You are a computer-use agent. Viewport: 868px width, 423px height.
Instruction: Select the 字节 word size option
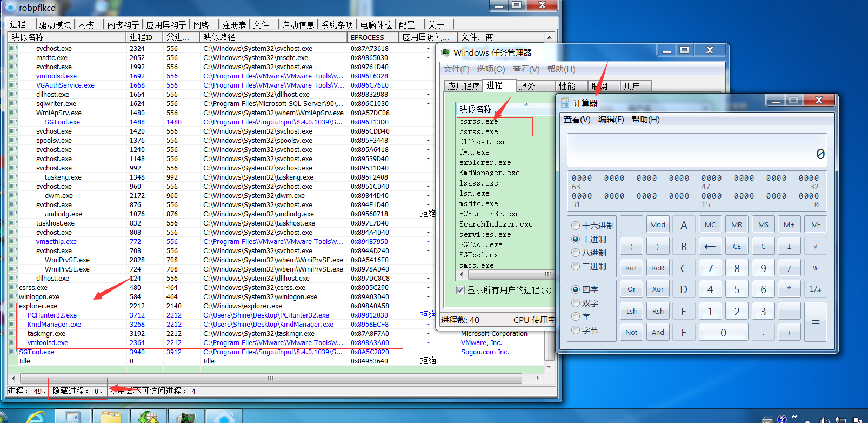[576, 330]
